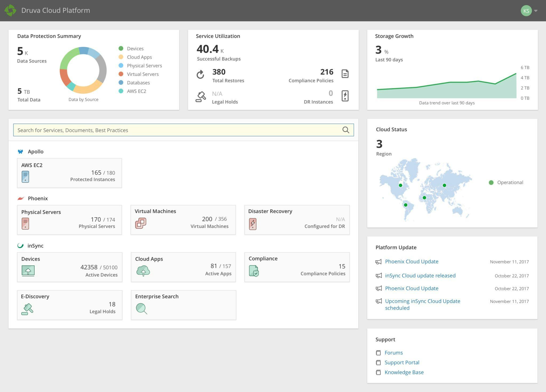This screenshot has height=392, width=546.
Task: Select the AWS EC2 service icon under Apollo
Action: tap(25, 176)
